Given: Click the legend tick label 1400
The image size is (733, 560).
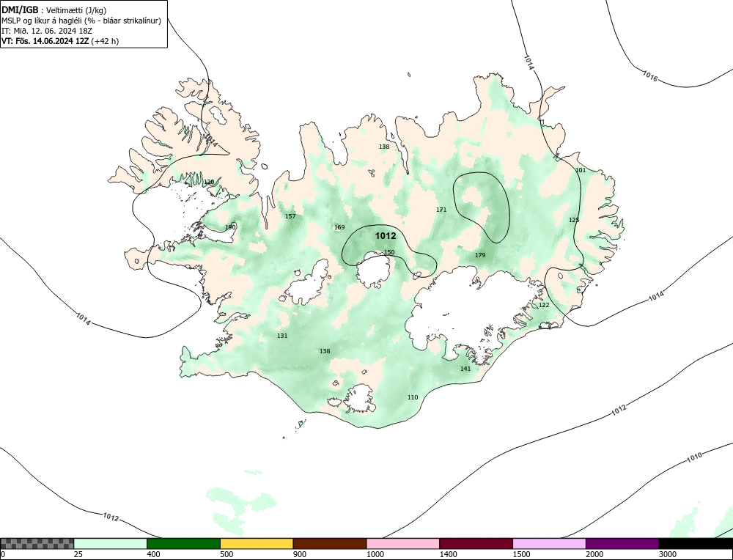Looking at the screenshot, I should tap(449, 555).
